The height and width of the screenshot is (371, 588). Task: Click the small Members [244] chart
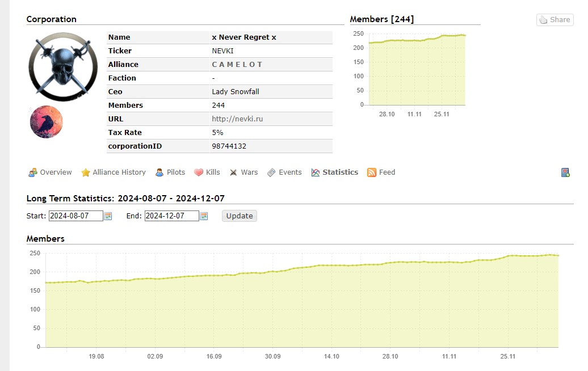(417, 70)
